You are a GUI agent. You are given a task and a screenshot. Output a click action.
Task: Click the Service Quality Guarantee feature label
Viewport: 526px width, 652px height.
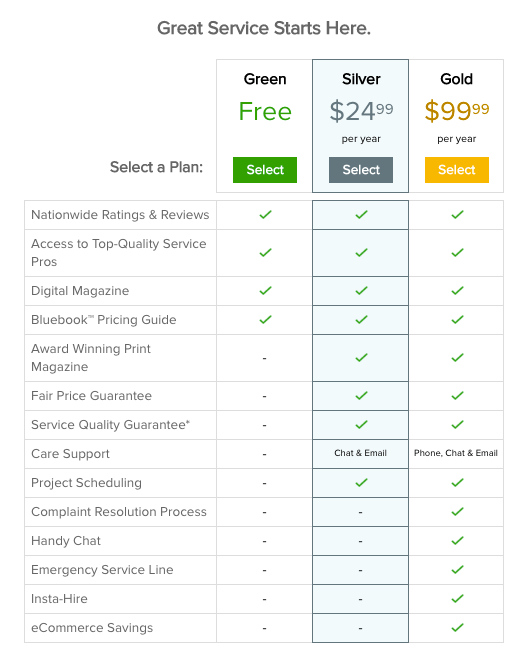[x=110, y=425]
